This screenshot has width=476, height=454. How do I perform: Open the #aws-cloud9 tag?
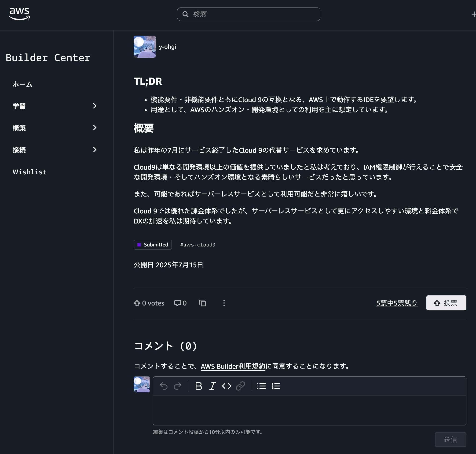click(x=198, y=245)
